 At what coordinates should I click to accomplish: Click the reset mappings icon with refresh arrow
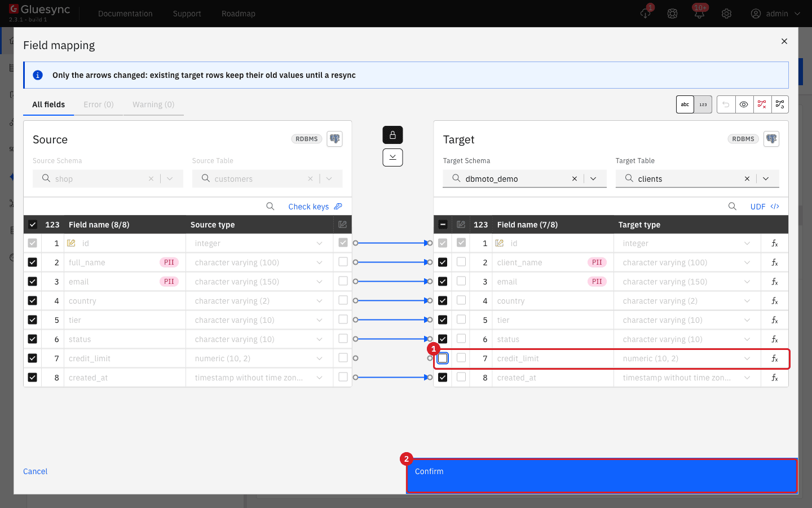pos(780,104)
